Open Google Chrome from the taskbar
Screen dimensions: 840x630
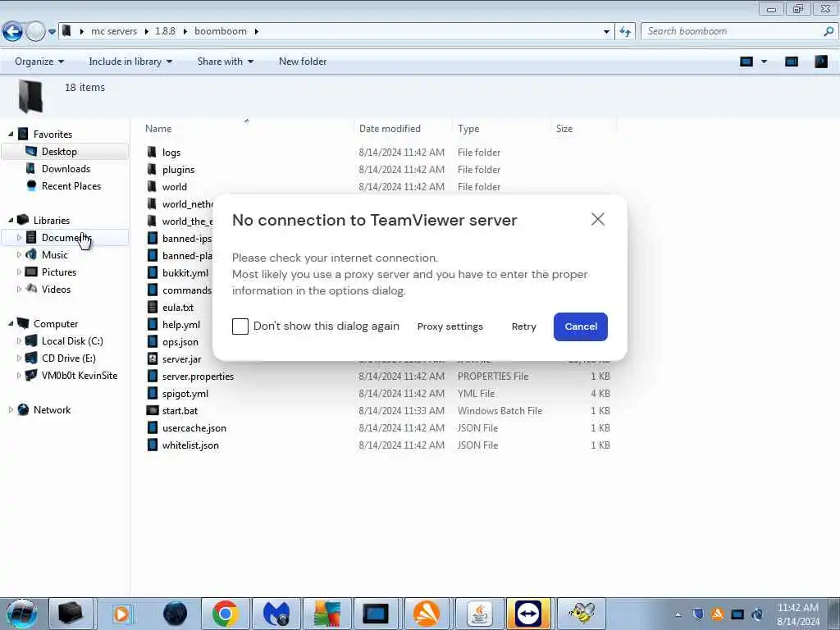pyautogui.click(x=226, y=614)
